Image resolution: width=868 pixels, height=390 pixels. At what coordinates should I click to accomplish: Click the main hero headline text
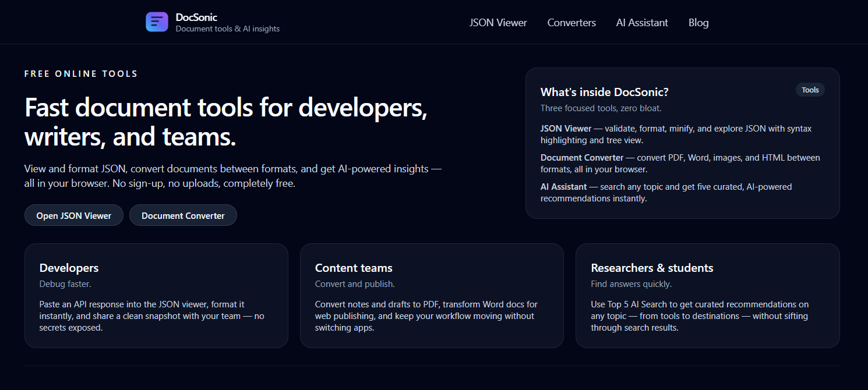coord(226,122)
